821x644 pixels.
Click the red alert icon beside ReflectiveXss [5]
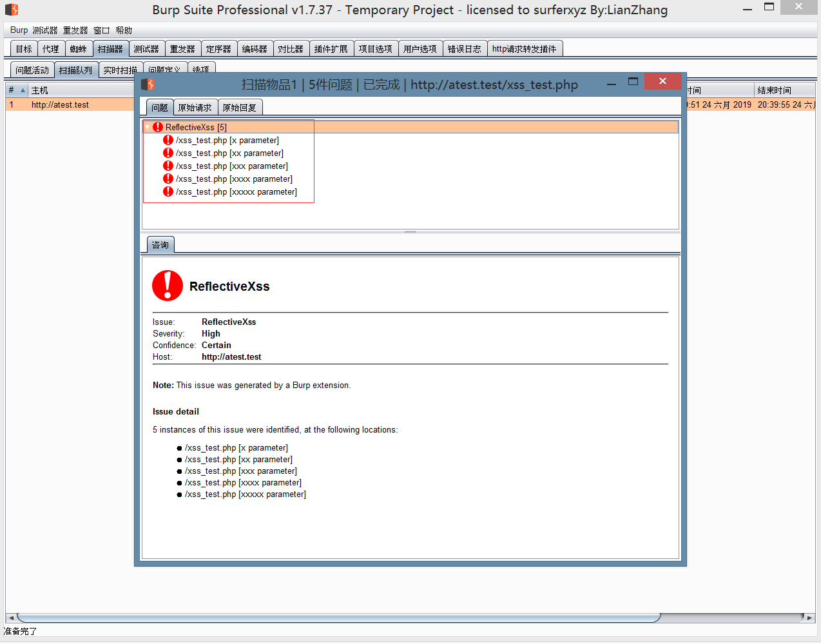click(x=158, y=127)
